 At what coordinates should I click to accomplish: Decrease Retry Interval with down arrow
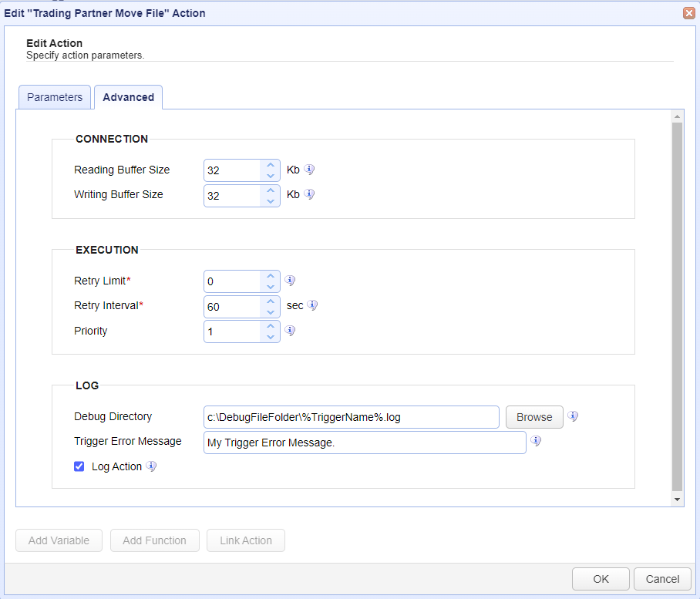[270, 311]
